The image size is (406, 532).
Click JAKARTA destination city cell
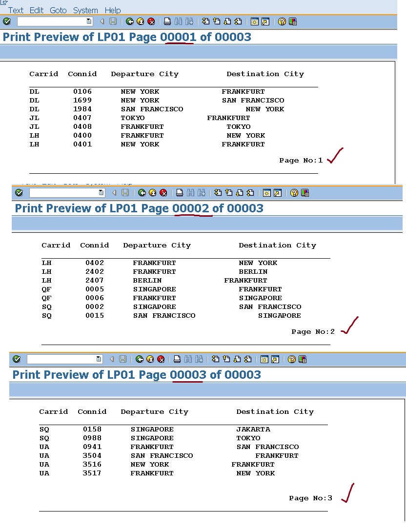[253, 429]
